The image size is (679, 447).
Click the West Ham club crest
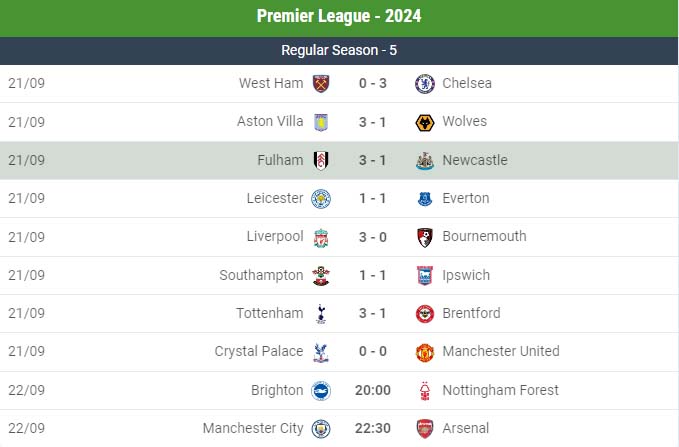click(x=321, y=84)
